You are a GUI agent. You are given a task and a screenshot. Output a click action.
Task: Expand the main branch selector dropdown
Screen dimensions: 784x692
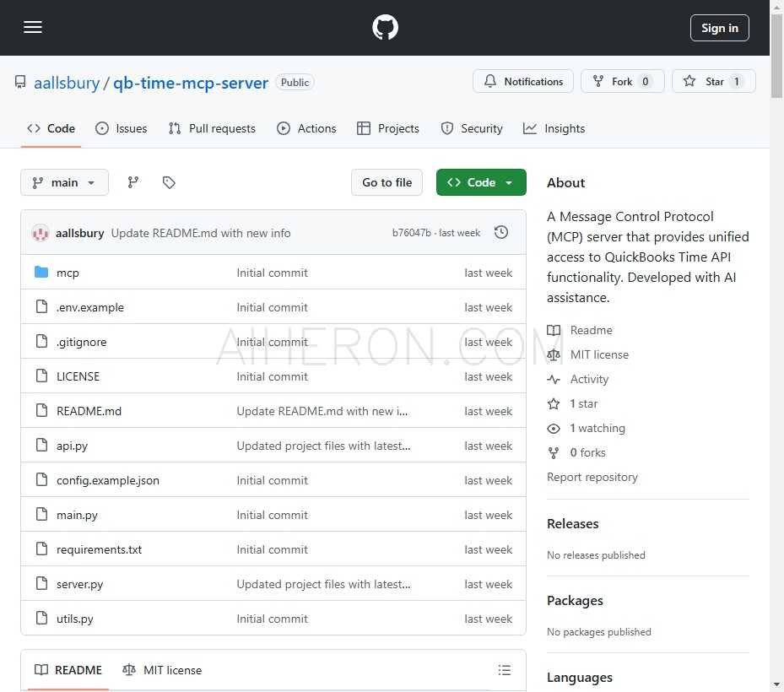(64, 182)
